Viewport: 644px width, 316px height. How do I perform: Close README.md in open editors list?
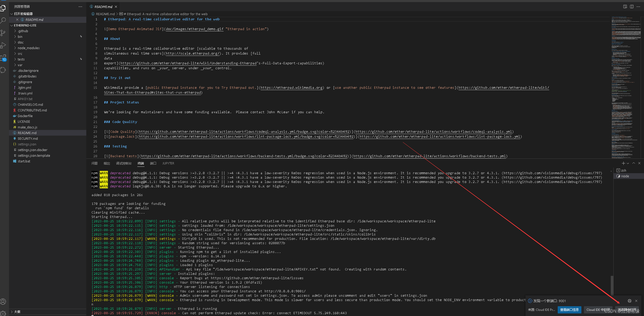[x=17, y=20]
